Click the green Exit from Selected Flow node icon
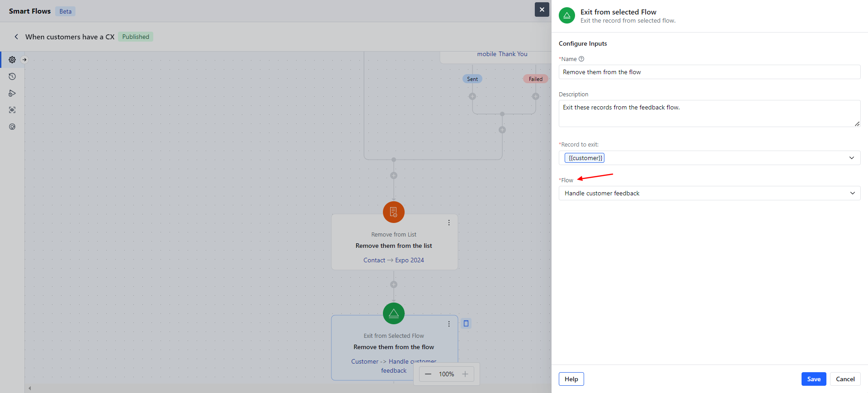The image size is (868, 393). [x=394, y=313]
